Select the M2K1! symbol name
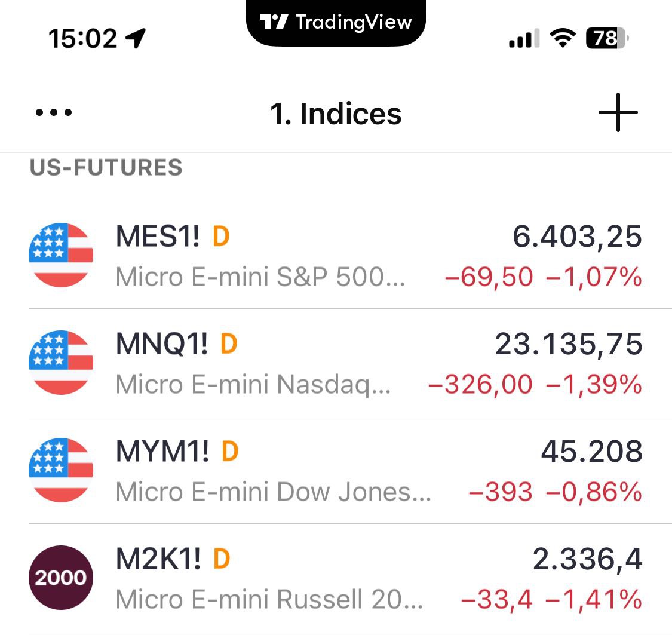 [158, 559]
